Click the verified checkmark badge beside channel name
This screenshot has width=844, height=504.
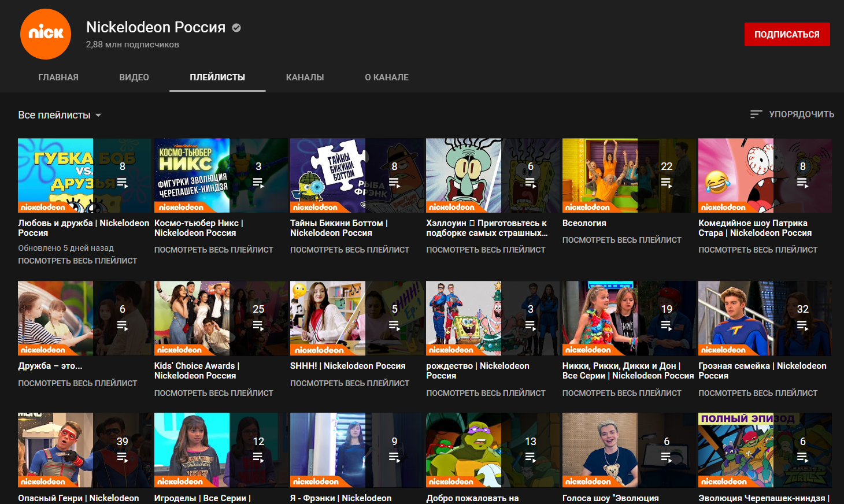pos(236,27)
